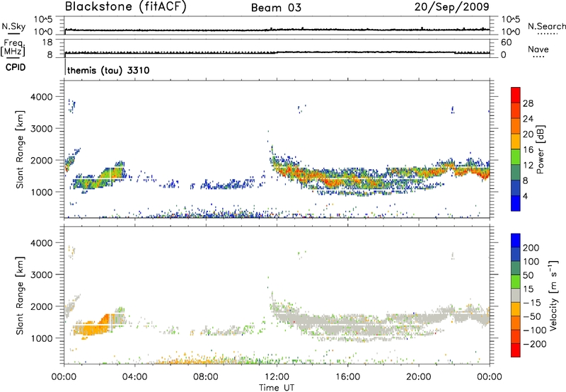Viewport: 566px width, 392px height.
Task: Click the noise level trace in the top panel
Action: pyautogui.click(x=277, y=30)
